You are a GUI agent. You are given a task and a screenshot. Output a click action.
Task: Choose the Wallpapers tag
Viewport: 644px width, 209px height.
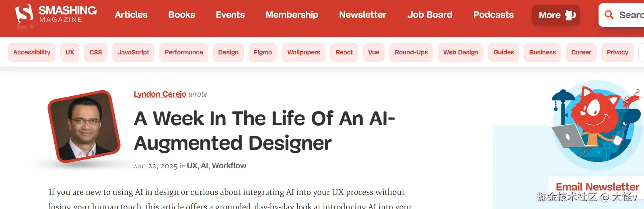click(x=304, y=52)
